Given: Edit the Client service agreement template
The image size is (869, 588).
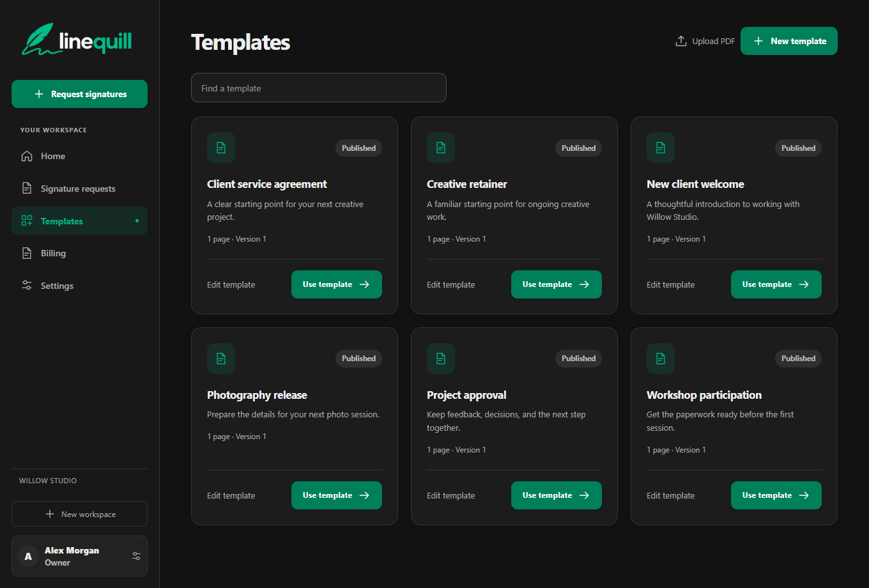Looking at the screenshot, I should [x=231, y=284].
